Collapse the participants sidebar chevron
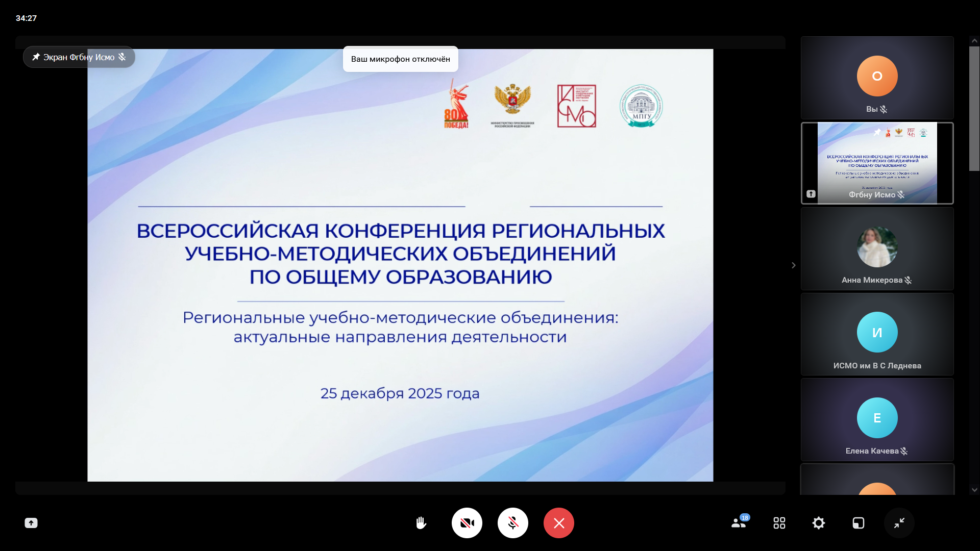The image size is (980, 551). tap(793, 265)
